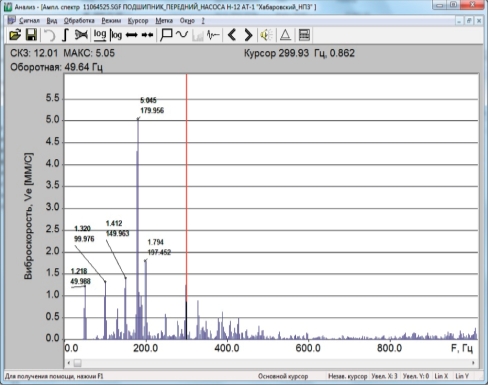Open the Сигнал menu

pyautogui.click(x=29, y=21)
